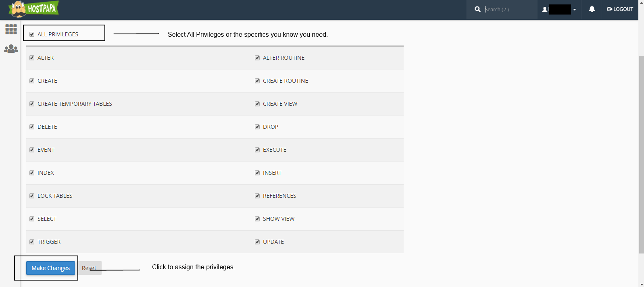Open the user manager people icon

click(11, 49)
